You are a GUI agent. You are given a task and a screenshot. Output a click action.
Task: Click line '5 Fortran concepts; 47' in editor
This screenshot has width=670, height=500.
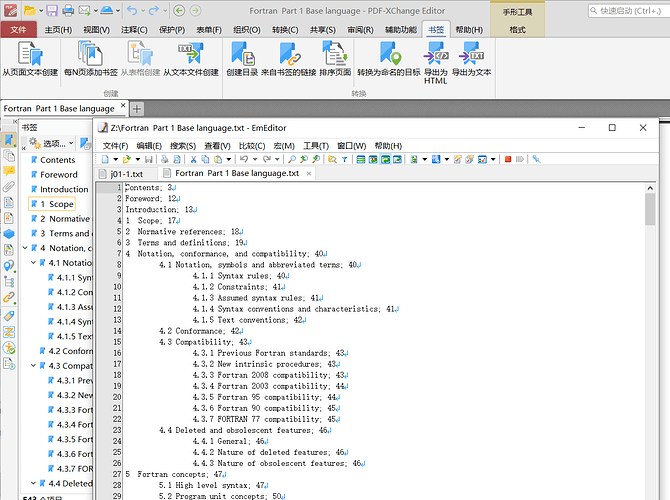(x=175, y=474)
